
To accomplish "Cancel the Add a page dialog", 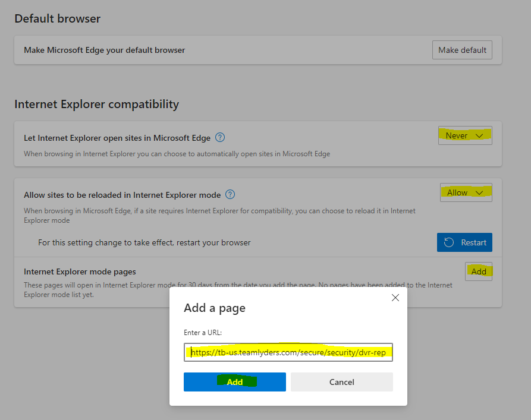I will coord(342,382).
